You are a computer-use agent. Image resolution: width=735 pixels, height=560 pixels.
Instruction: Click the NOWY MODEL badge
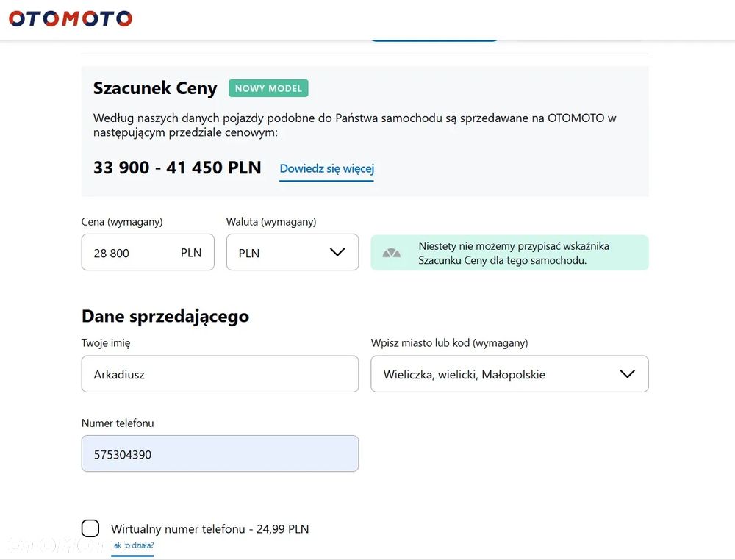coord(268,88)
